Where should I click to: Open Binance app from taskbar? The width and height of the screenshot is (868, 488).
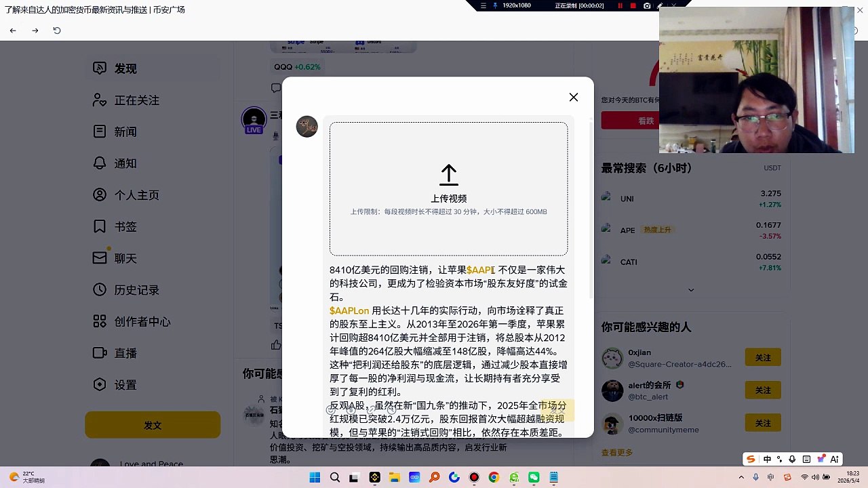[x=374, y=477]
